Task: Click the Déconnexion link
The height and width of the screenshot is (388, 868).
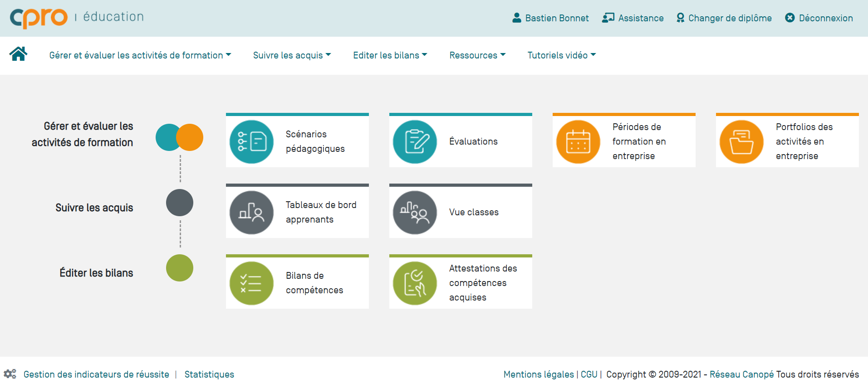Action: [819, 18]
